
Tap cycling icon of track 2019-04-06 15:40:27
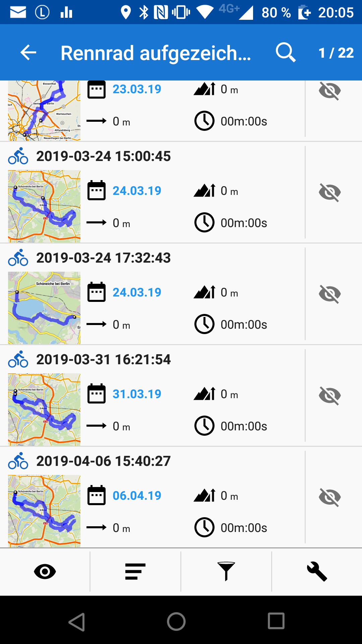[x=18, y=461]
